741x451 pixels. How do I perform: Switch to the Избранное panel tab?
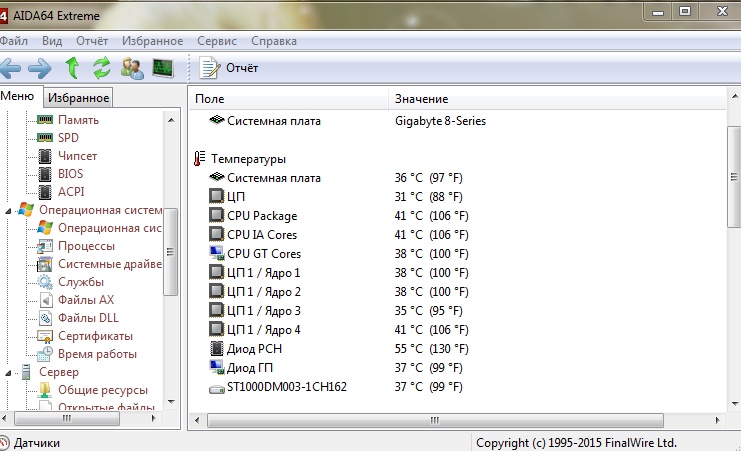78,98
